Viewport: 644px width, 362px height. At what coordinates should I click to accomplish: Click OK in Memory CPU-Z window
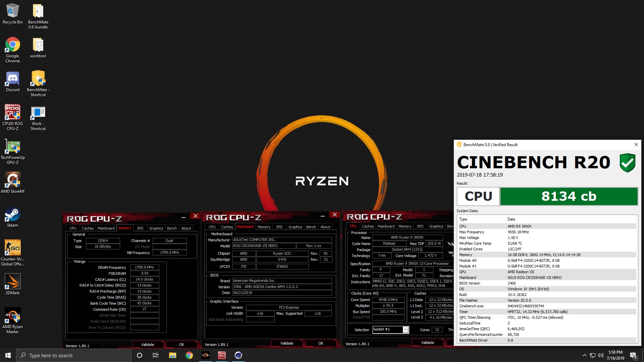point(181,345)
